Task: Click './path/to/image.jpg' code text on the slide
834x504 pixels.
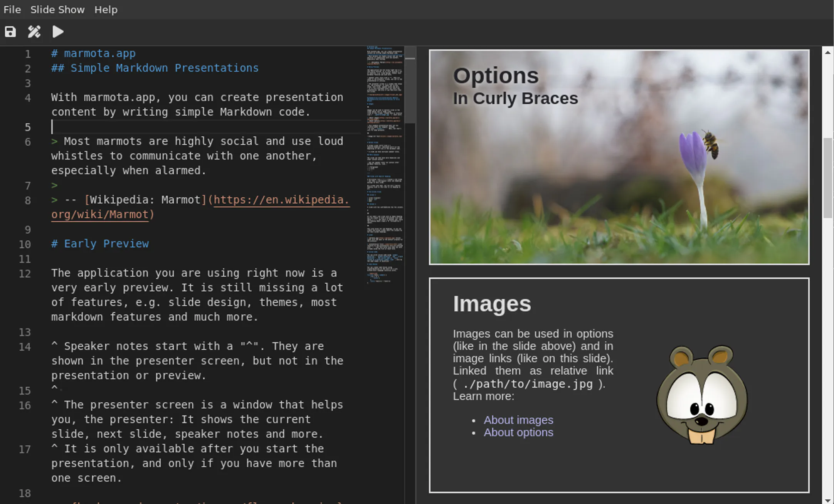Action: pos(528,384)
